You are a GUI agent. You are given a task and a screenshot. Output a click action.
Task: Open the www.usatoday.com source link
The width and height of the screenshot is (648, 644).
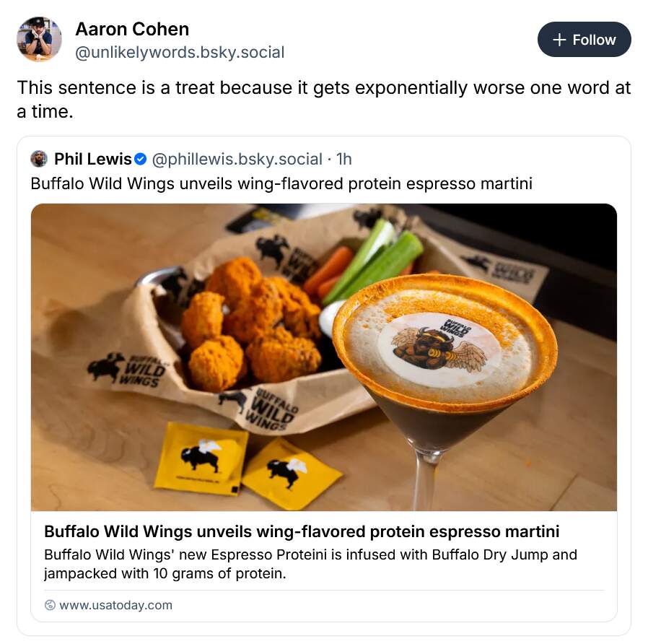[x=115, y=605]
